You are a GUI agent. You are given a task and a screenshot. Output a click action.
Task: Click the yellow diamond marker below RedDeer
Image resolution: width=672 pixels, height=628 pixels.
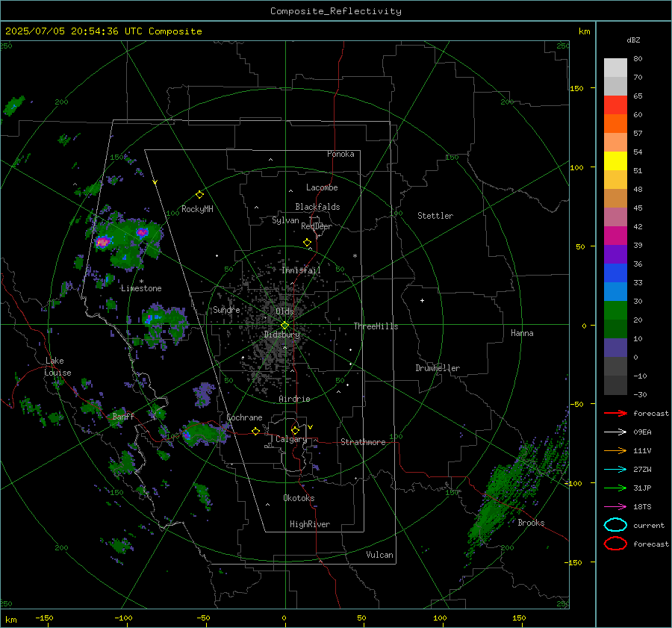coord(307,243)
